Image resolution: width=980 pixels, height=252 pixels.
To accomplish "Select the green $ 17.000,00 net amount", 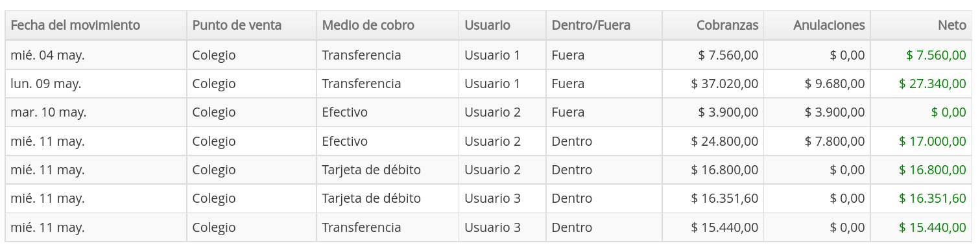I will [933, 141].
